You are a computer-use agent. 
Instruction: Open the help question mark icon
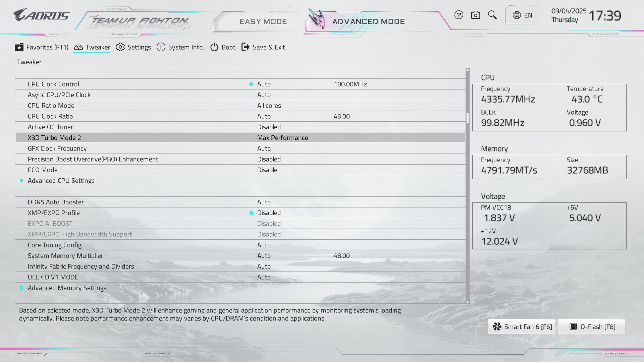point(459,15)
